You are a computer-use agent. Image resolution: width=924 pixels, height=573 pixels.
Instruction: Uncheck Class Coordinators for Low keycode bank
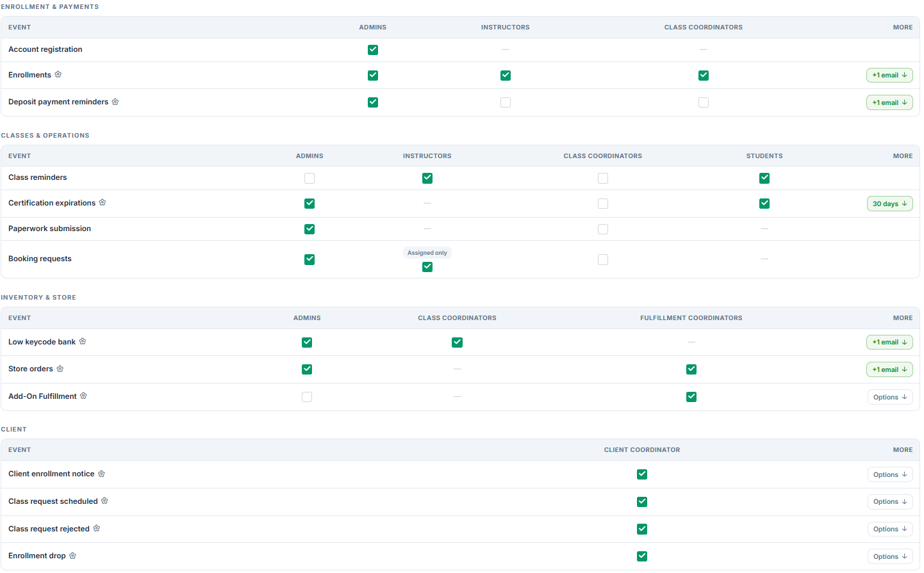[457, 343]
